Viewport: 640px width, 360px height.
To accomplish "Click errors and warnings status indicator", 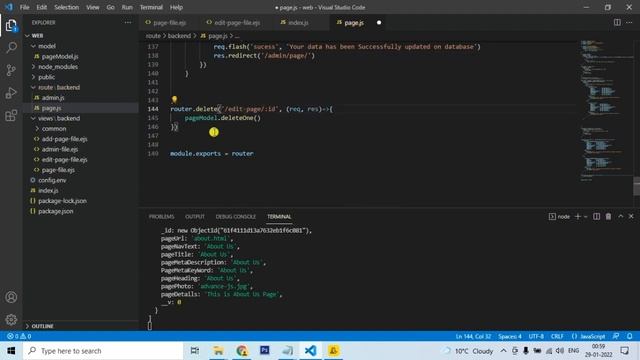I will click(19, 336).
